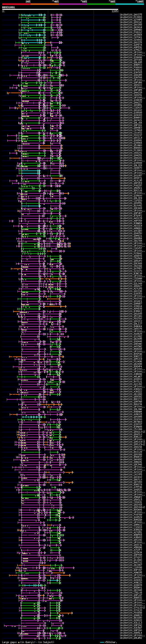The image size is (146, 644).
Task: Select the UniRef100_P93237 row label
Action: tap(131, 135)
